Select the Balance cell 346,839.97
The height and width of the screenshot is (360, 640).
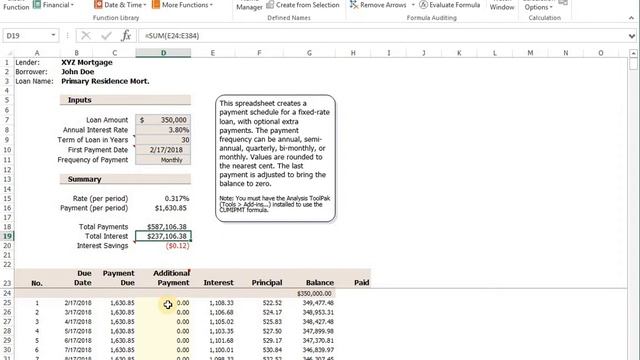(x=309, y=350)
